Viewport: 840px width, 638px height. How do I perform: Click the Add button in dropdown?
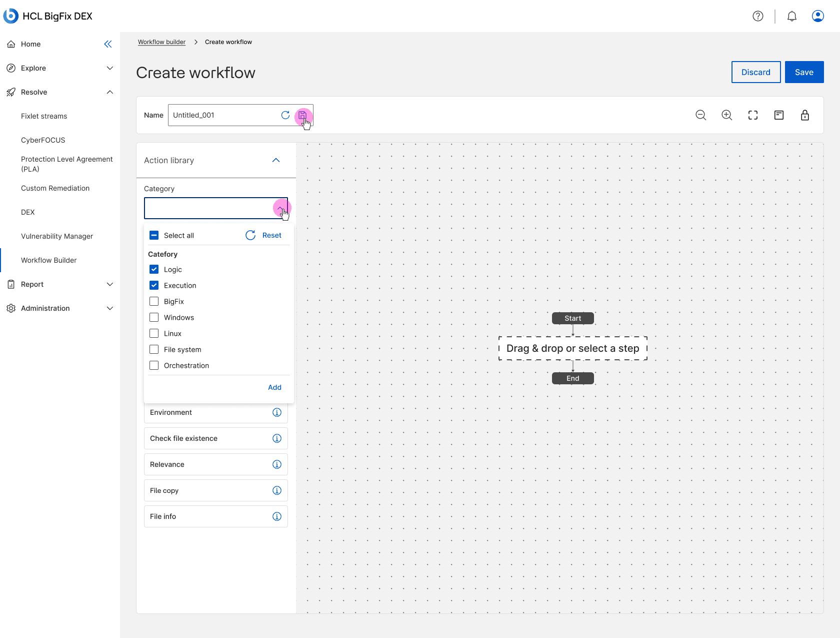pos(274,387)
